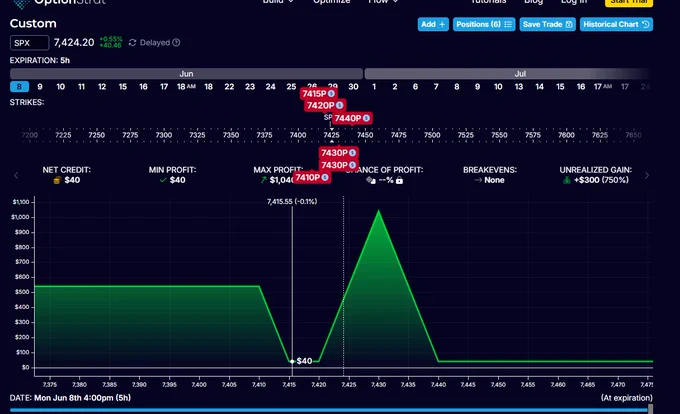Open the Positions (6) list
The height and width of the screenshot is (414, 680).
pyautogui.click(x=484, y=24)
